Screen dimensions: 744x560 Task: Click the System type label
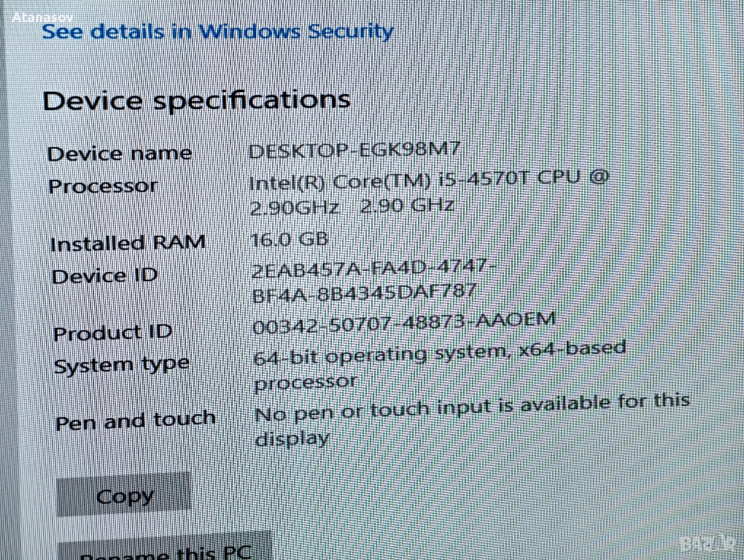(122, 366)
